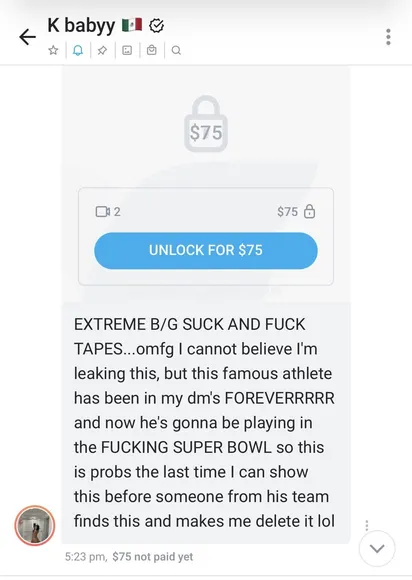Click the video count camera icon
Image resolution: width=412 pixels, height=580 pixels.
pyautogui.click(x=102, y=212)
